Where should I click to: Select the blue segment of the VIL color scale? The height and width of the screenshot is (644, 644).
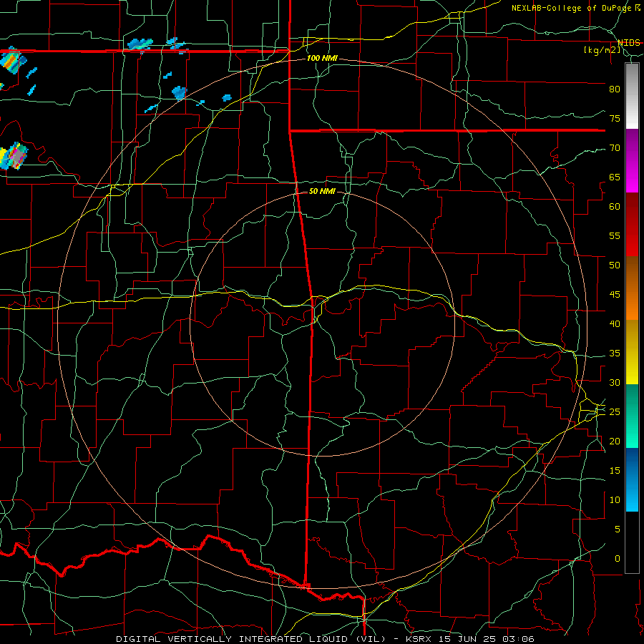[x=632, y=479]
